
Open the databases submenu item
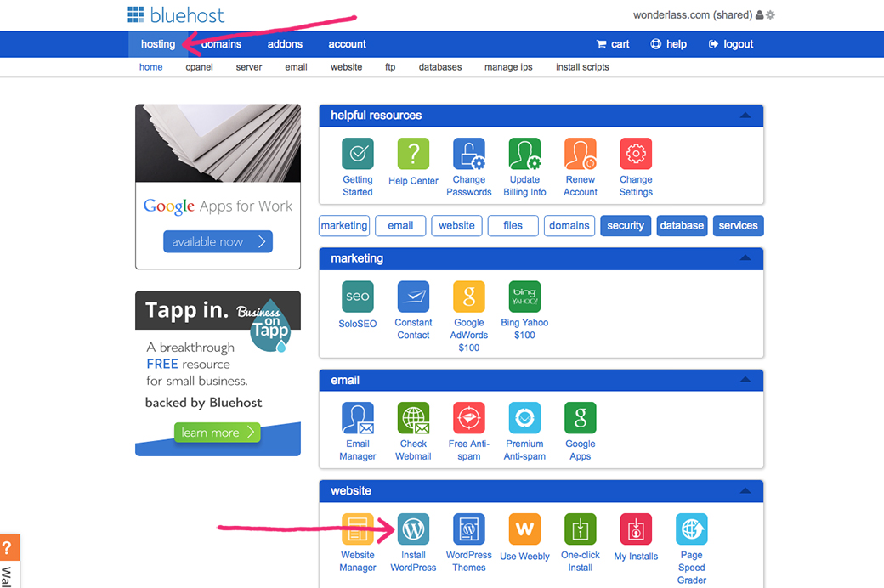point(440,67)
